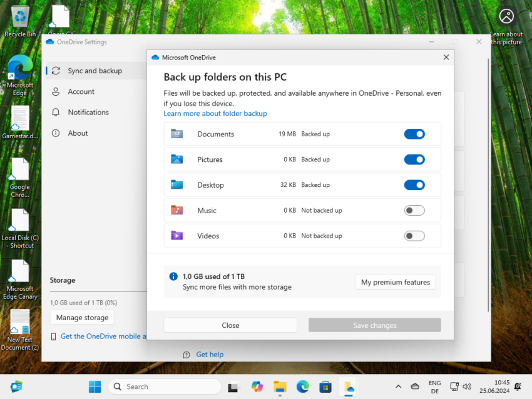The height and width of the screenshot is (399, 532).
Task: Open the About section
Action: [x=77, y=133]
